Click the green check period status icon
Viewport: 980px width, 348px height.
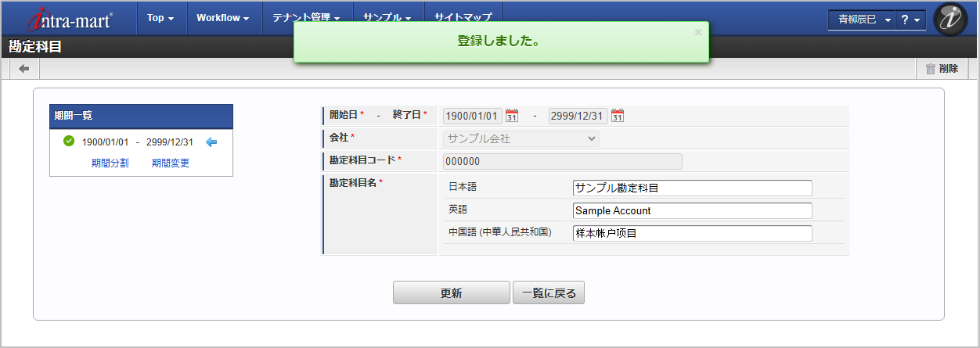coord(69,142)
